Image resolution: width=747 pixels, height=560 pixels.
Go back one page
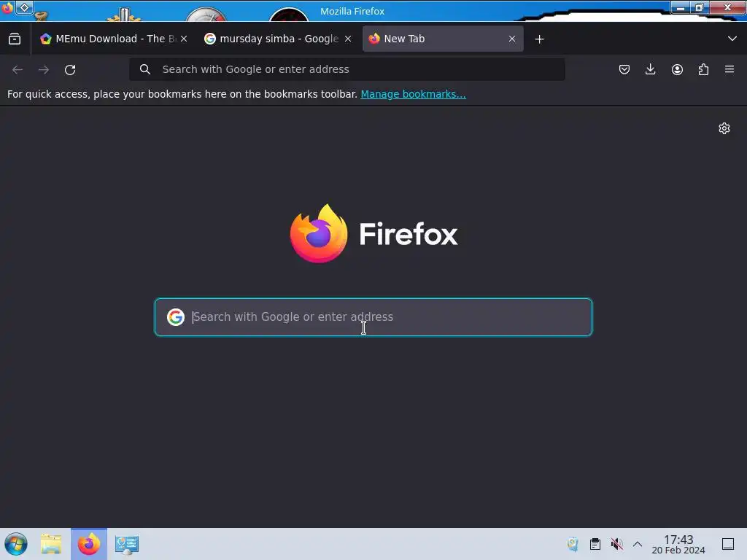[x=18, y=69]
